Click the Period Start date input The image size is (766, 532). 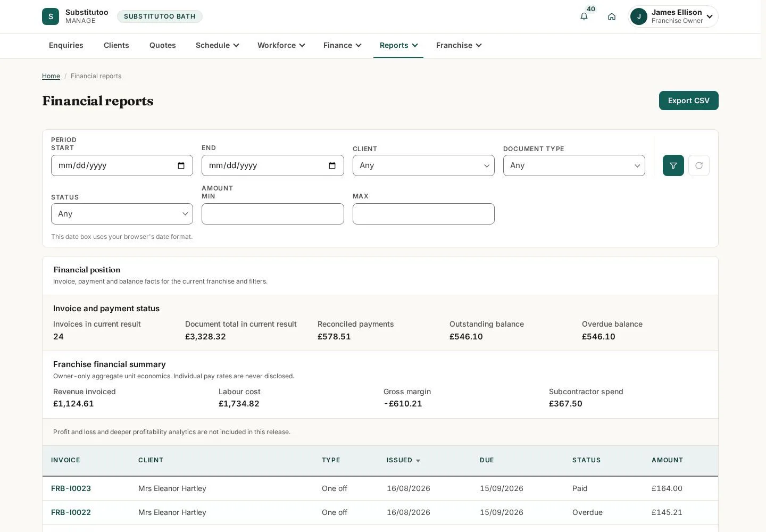(122, 165)
